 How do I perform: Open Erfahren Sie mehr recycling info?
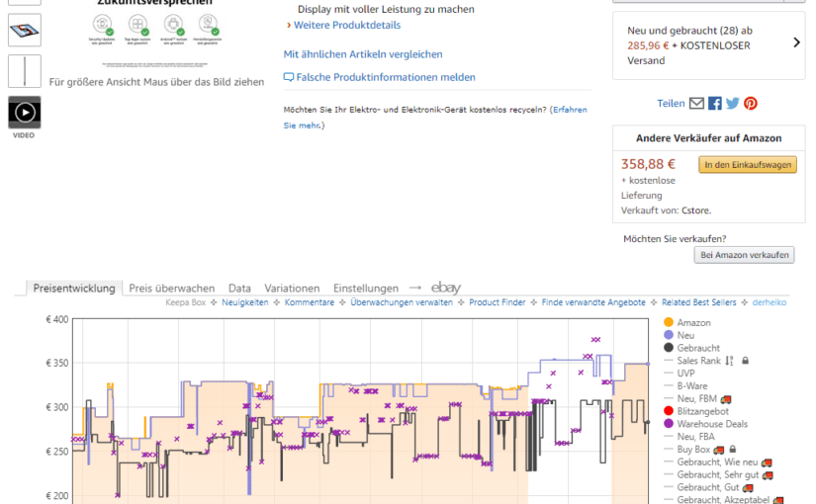coord(435,117)
